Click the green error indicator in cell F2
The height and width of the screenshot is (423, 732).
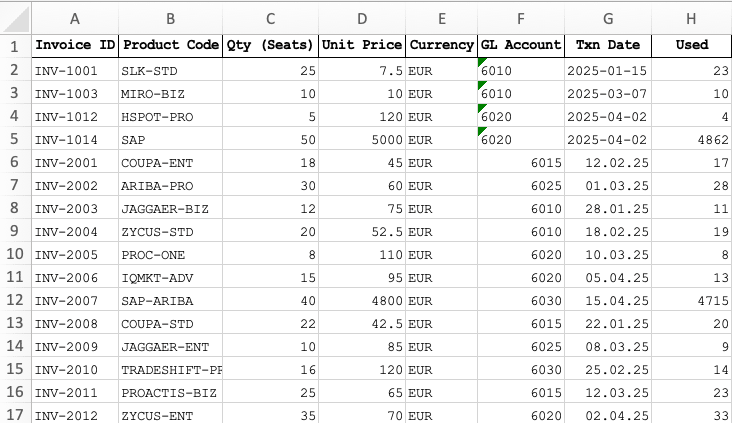pos(483,63)
